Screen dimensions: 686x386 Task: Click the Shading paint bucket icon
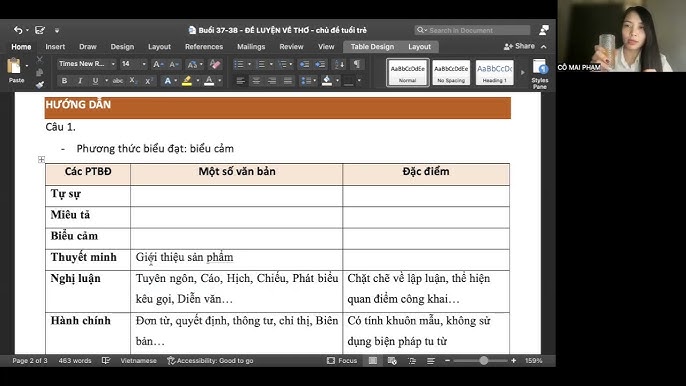click(x=327, y=81)
